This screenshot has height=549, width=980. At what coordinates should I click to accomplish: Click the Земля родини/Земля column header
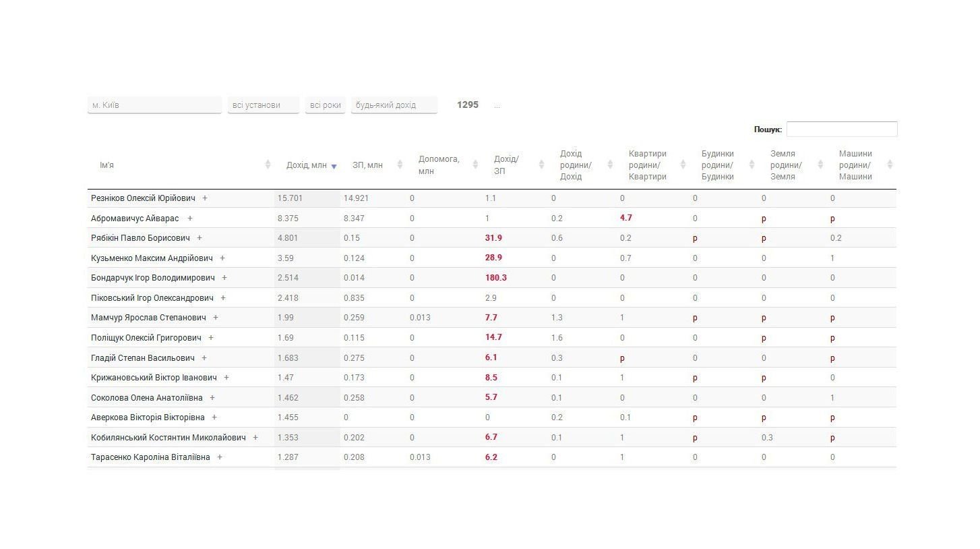click(x=787, y=165)
